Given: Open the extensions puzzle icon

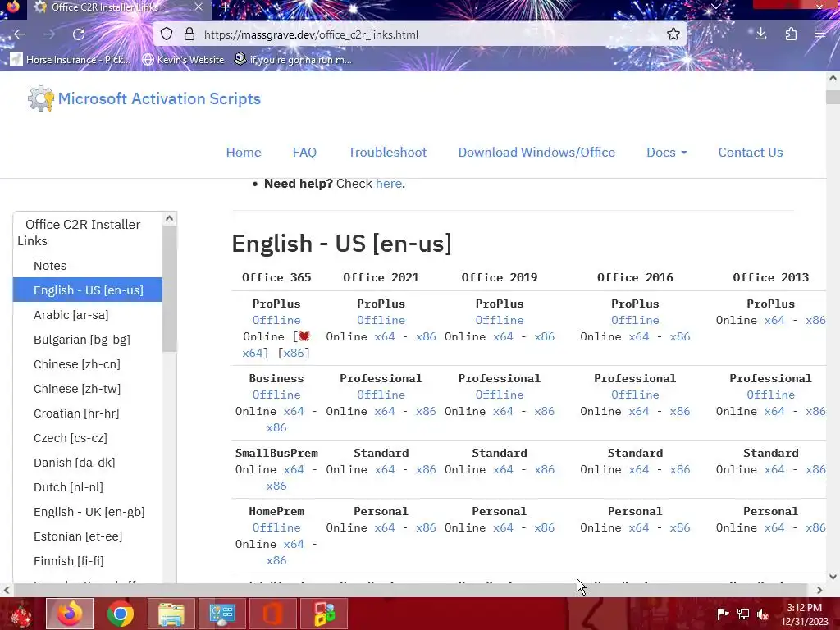Looking at the screenshot, I should [x=791, y=34].
